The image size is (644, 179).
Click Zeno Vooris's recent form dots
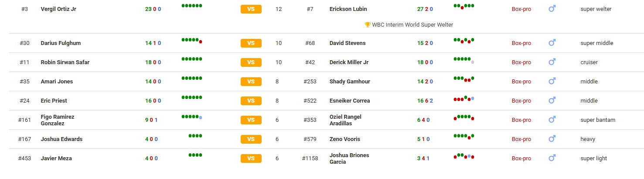pos(464,136)
